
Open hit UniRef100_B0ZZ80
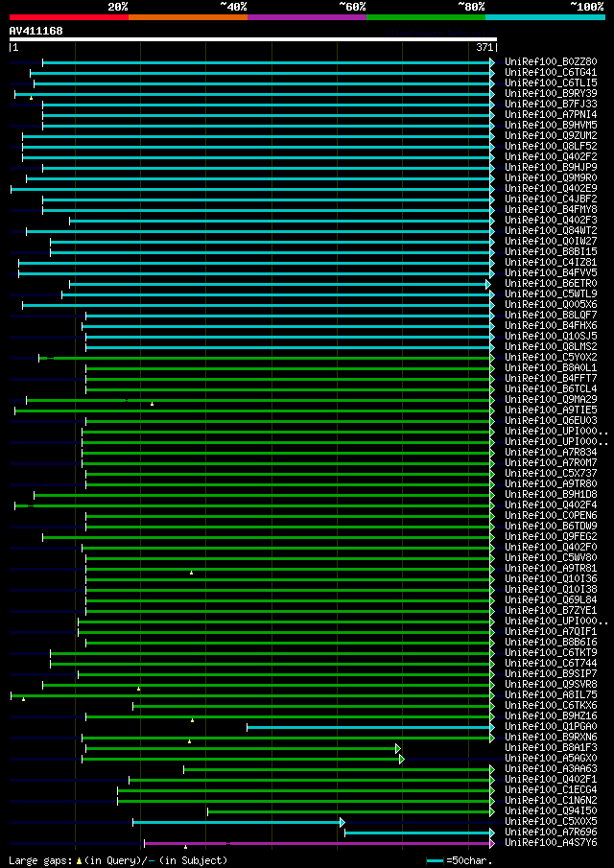551,62
